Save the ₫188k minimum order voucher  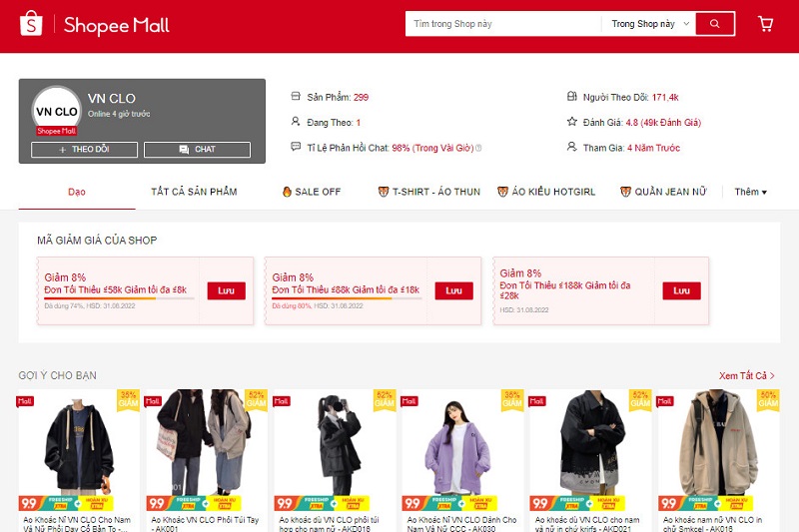click(x=681, y=290)
